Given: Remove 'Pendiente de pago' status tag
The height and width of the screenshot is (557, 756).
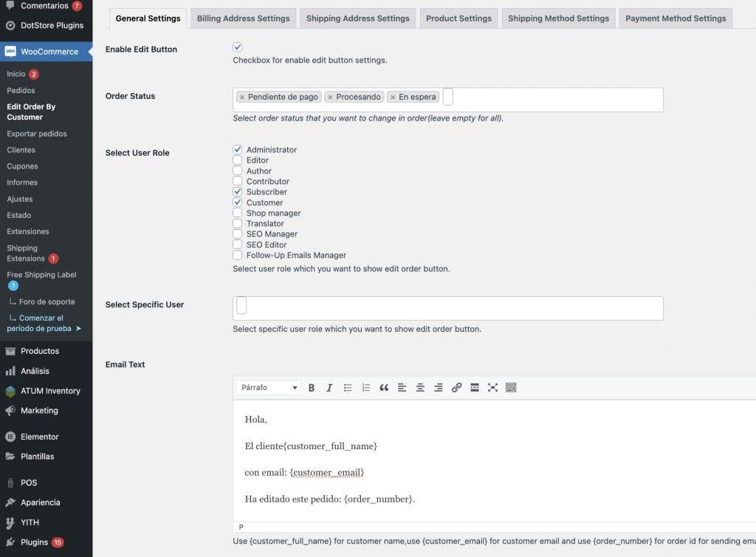Looking at the screenshot, I should pos(242,98).
